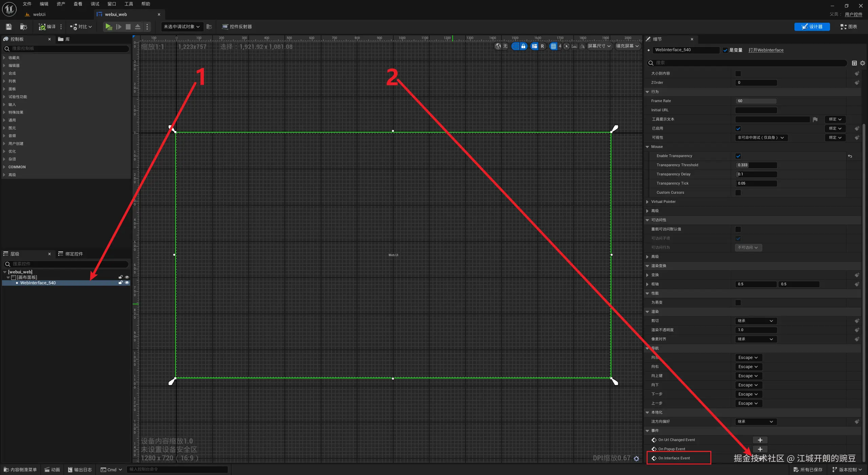
Task: Click the 打开WebInterface link
Action: tap(766, 50)
